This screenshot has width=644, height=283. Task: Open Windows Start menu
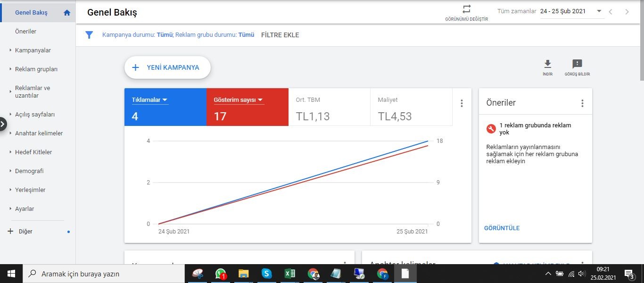[x=11, y=274]
